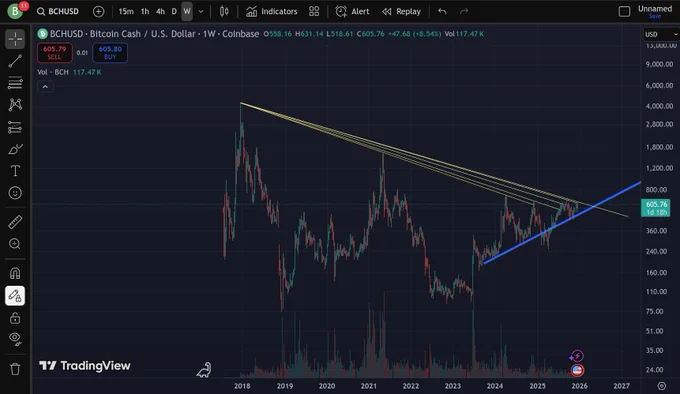680x394 pixels.
Task: Open the US flag economic event marker
Action: click(577, 370)
